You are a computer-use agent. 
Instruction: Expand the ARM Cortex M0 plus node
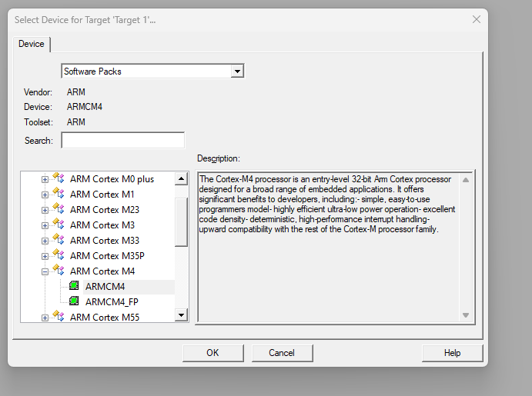pyautogui.click(x=45, y=179)
